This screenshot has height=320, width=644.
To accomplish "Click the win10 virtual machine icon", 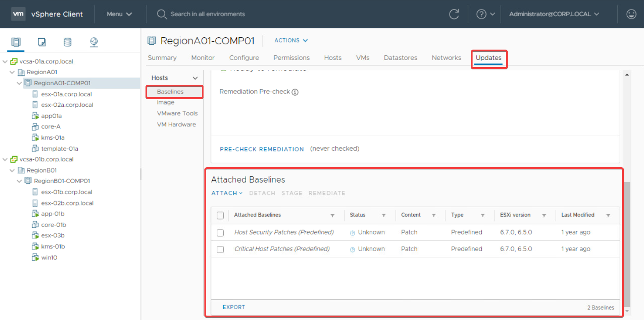I will click(36, 257).
